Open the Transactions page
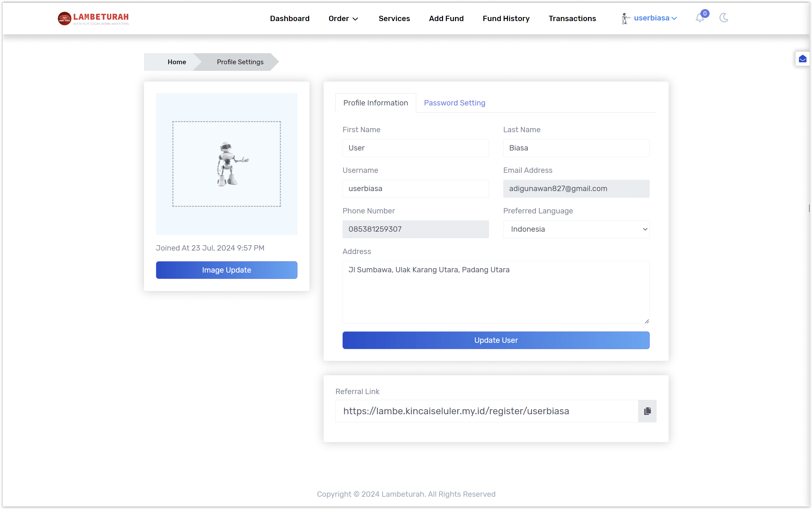 pos(572,19)
